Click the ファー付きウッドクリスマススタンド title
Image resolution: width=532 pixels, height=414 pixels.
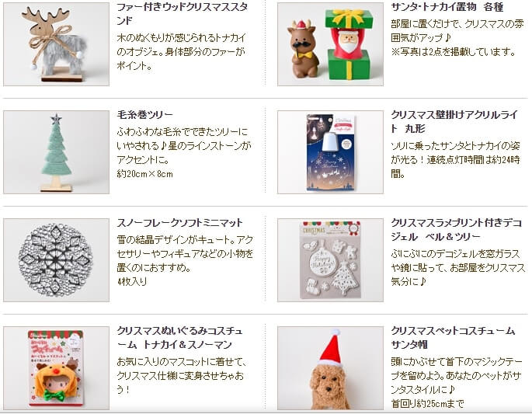183,13
